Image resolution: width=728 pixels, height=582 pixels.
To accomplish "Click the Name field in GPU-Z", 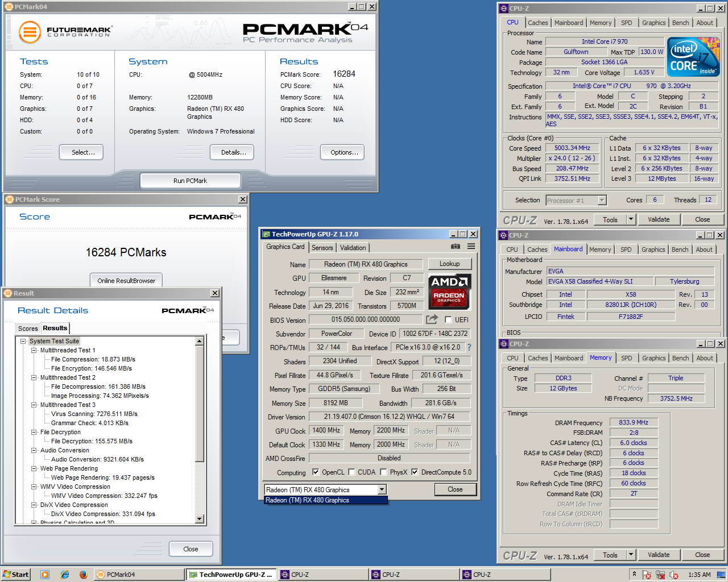I will click(366, 264).
